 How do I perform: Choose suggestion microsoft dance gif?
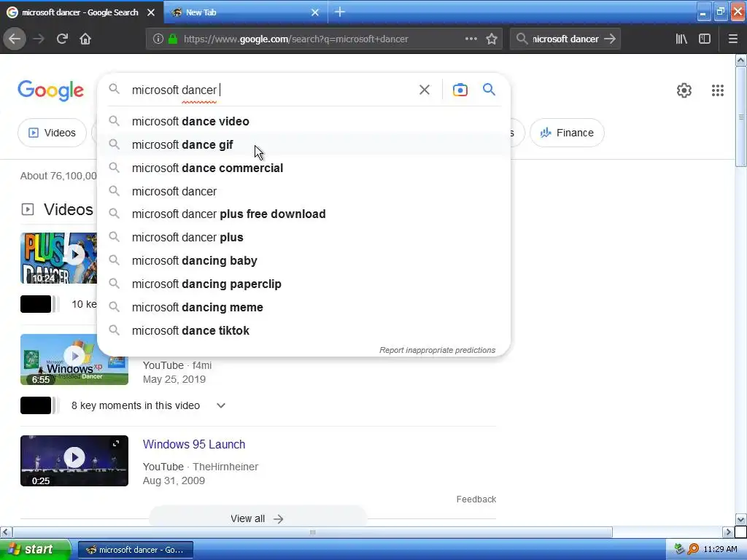click(x=303, y=145)
